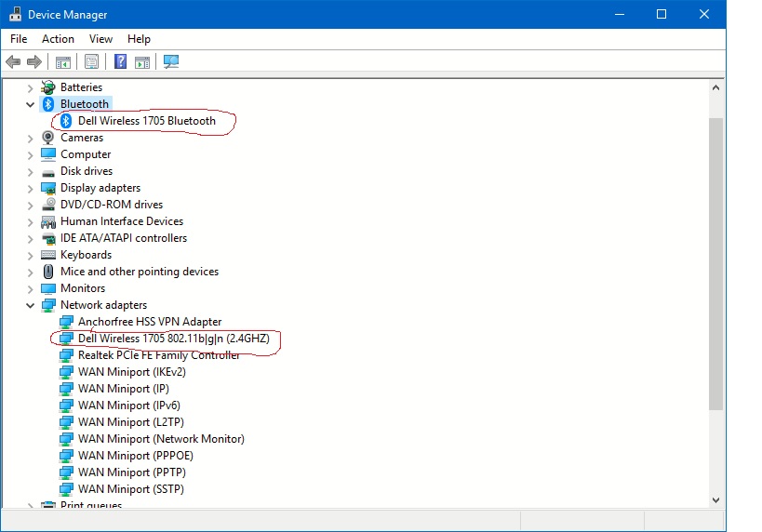Viewport: 762px width, 532px height.
Task: Select WAN Miniport (PPPOE)
Action: pos(136,456)
